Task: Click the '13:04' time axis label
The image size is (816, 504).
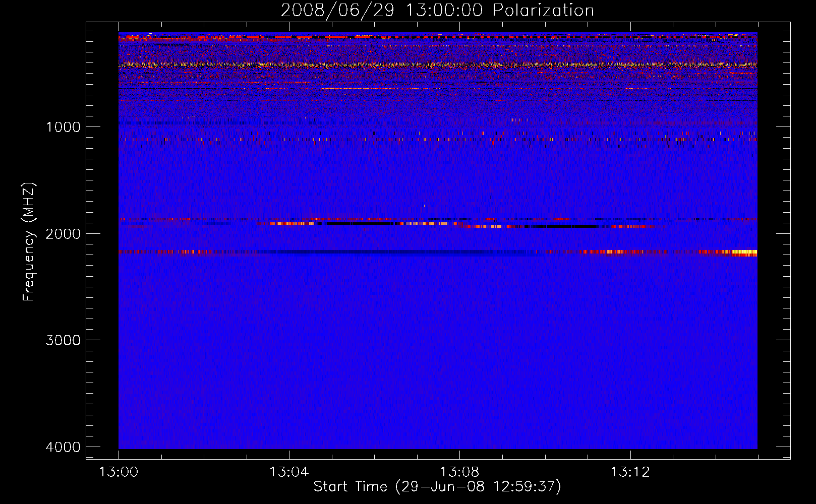Action: (289, 472)
